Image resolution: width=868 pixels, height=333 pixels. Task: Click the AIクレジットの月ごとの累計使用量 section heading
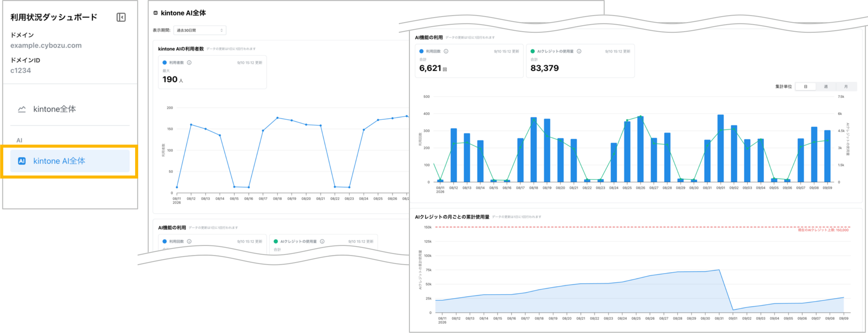tap(452, 217)
